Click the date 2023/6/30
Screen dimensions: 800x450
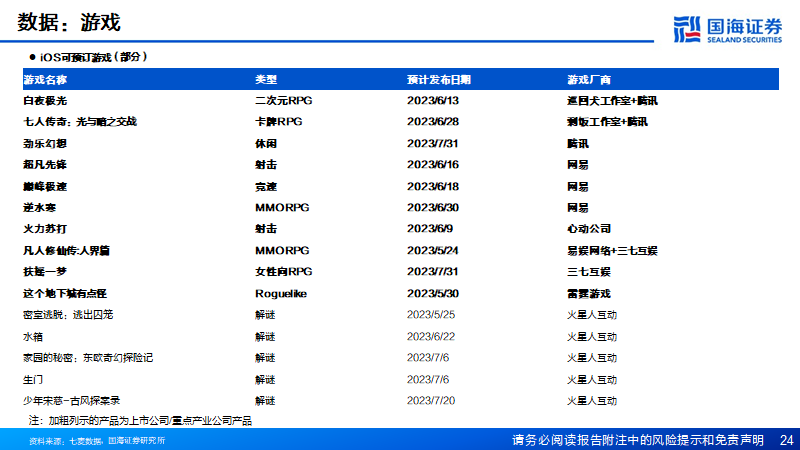[433, 208]
